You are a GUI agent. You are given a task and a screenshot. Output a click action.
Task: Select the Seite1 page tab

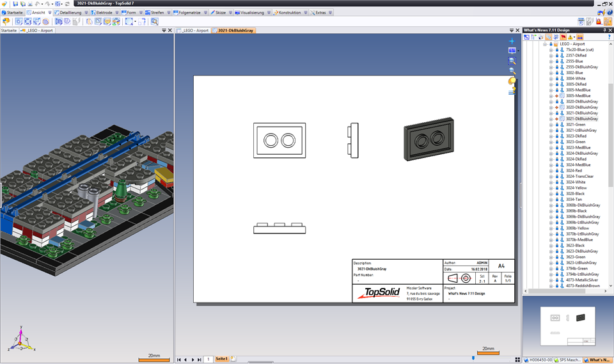pyautogui.click(x=221, y=359)
